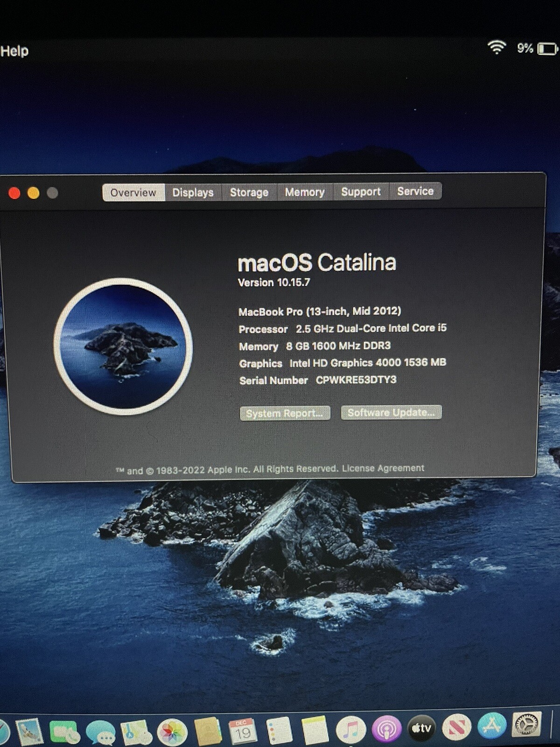Screen dimensions: 560x747
Task: Click the Version 10.15.7 text
Action: [x=274, y=282]
